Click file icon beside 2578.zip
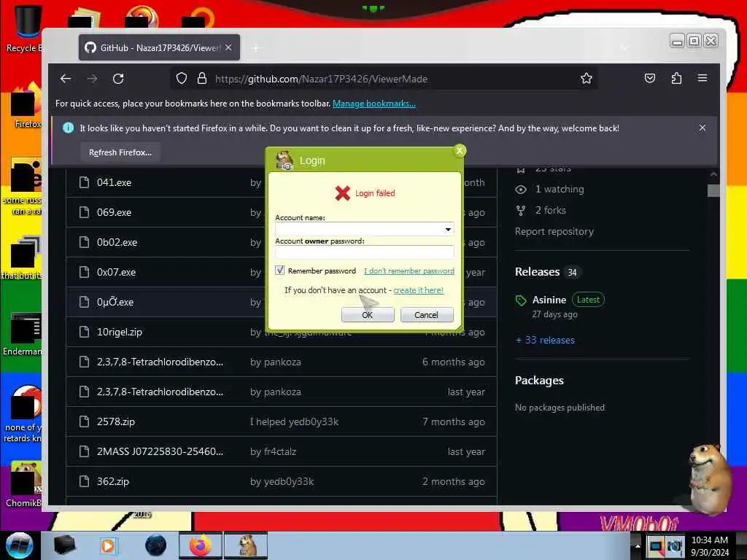 pos(85,421)
